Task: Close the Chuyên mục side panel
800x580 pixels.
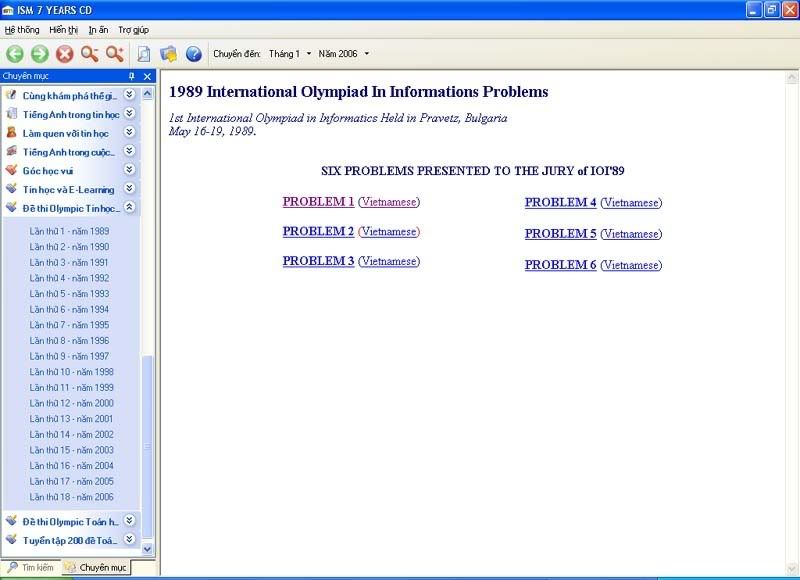Action: pos(147,76)
